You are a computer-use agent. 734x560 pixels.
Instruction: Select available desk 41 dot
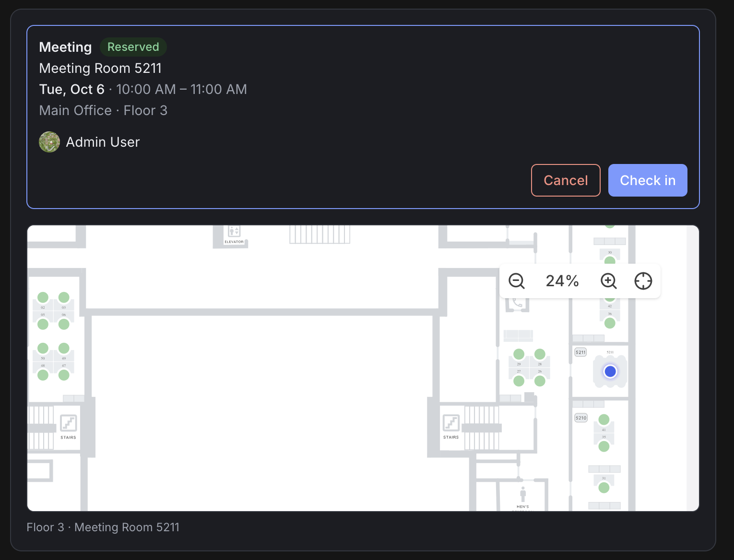(x=604, y=420)
